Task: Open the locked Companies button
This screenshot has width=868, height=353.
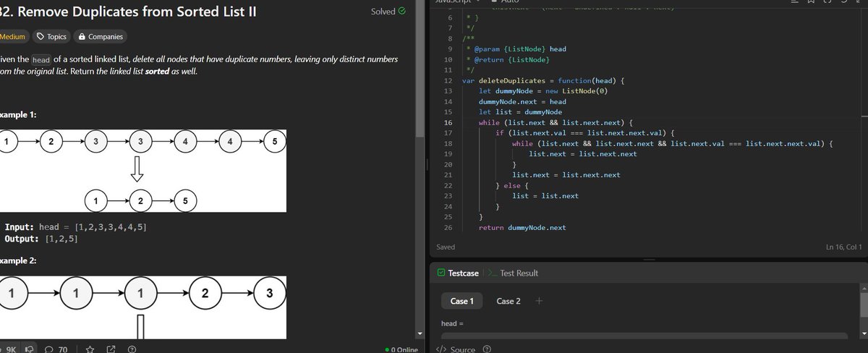Action: 101,37
